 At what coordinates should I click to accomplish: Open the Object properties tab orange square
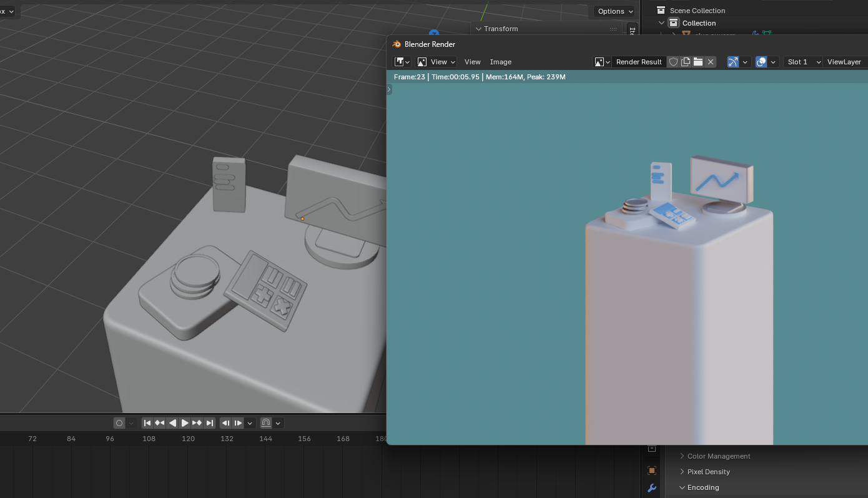click(x=652, y=471)
